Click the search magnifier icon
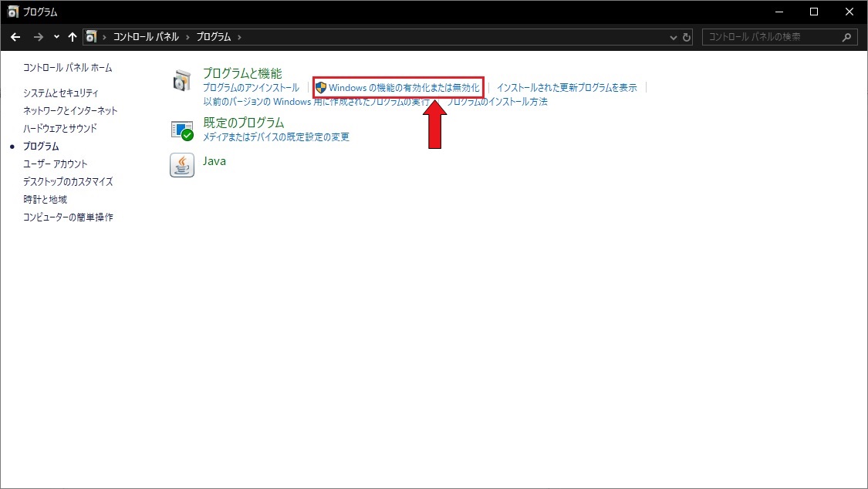868x489 pixels. pos(846,37)
